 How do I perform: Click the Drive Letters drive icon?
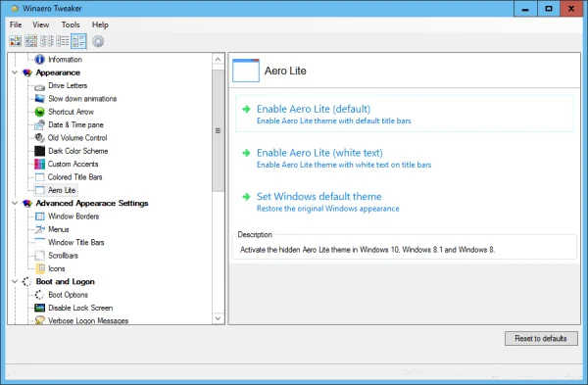[39, 86]
